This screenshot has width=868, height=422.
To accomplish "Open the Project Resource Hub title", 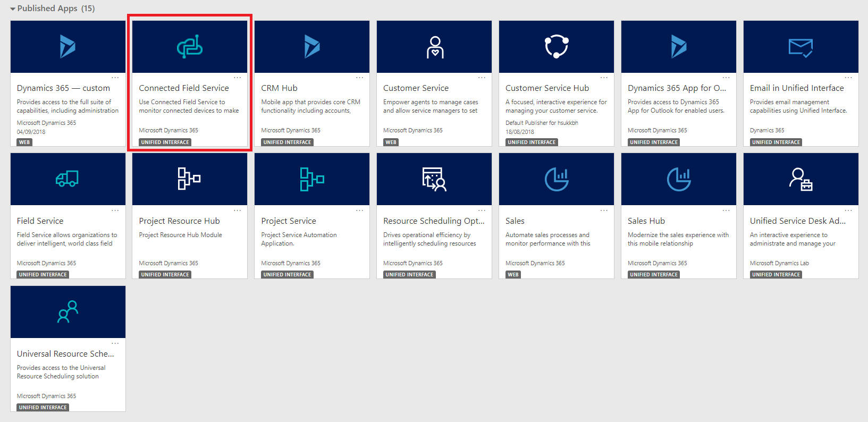I will (x=179, y=221).
